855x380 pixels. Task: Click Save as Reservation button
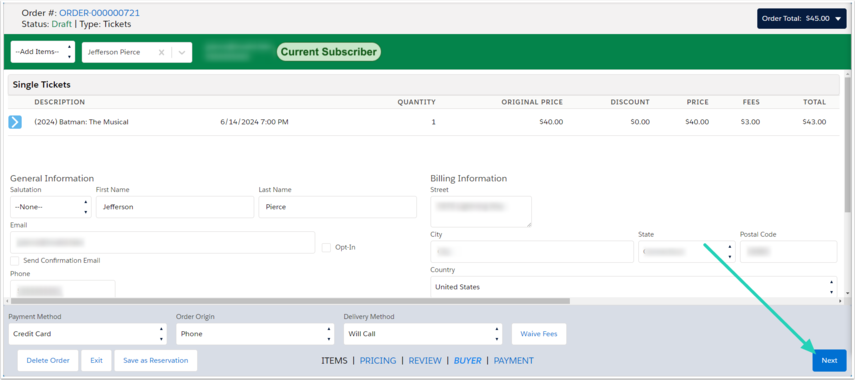click(x=155, y=360)
